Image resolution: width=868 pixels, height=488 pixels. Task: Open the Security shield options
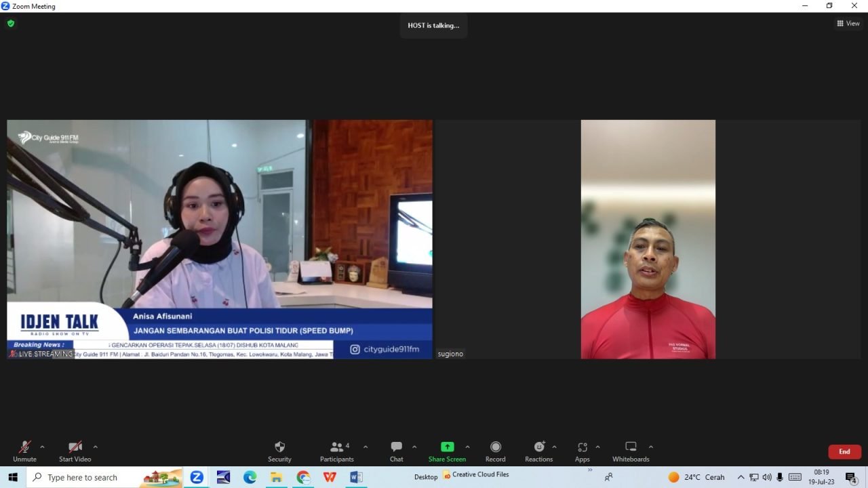click(279, 451)
